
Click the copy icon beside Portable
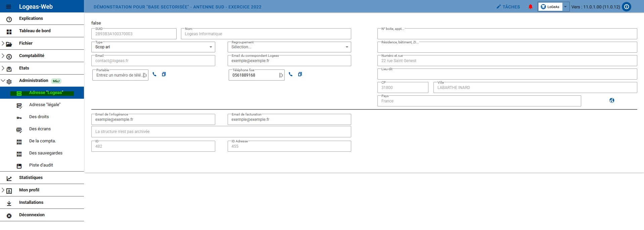(x=164, y=74)
